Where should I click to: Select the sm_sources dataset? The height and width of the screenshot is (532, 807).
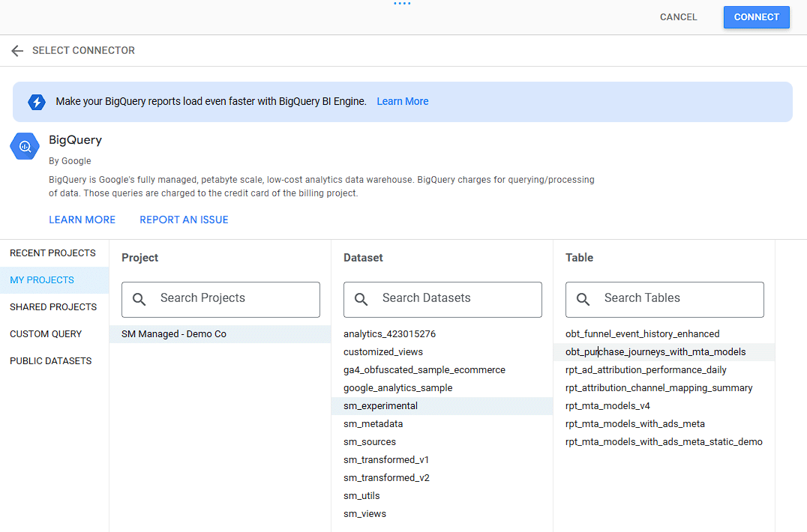pos(442,442)
